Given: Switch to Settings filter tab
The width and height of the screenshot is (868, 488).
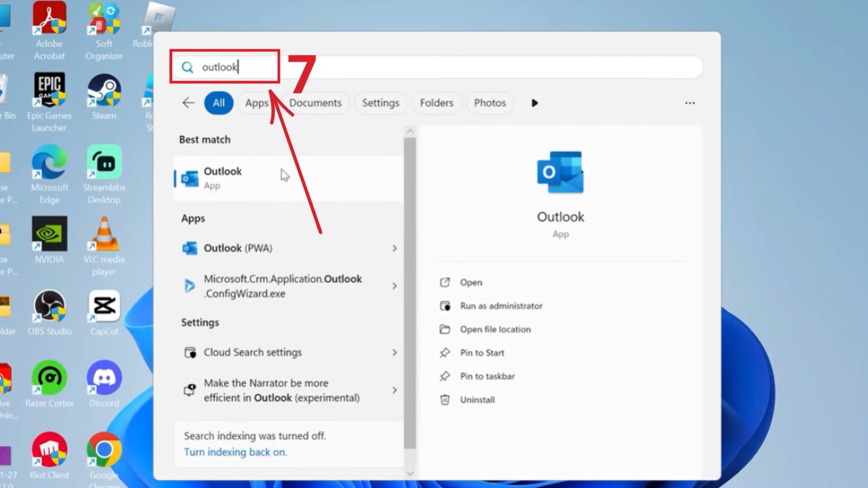Looking at the screenshot, I should [380, 103].
